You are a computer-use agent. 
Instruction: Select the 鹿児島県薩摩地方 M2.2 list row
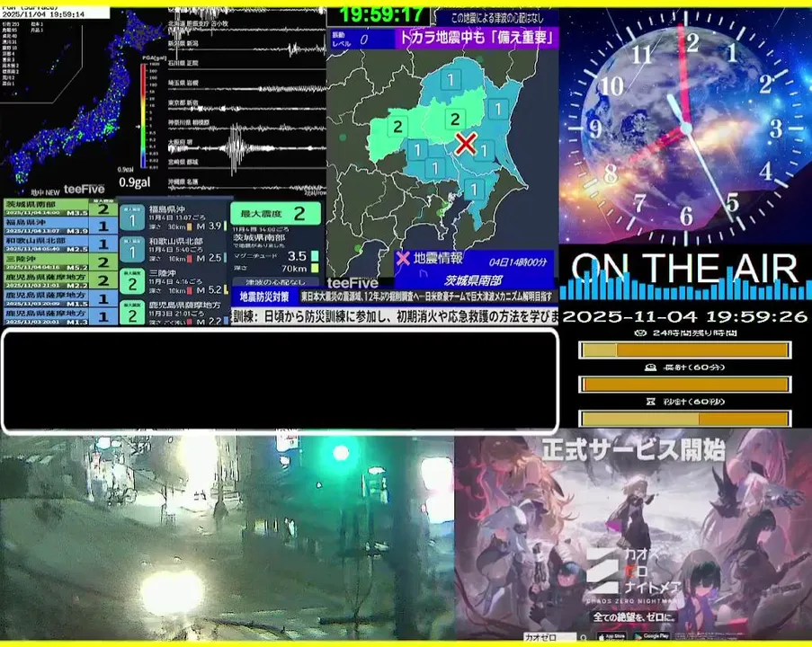pos(60,280)
